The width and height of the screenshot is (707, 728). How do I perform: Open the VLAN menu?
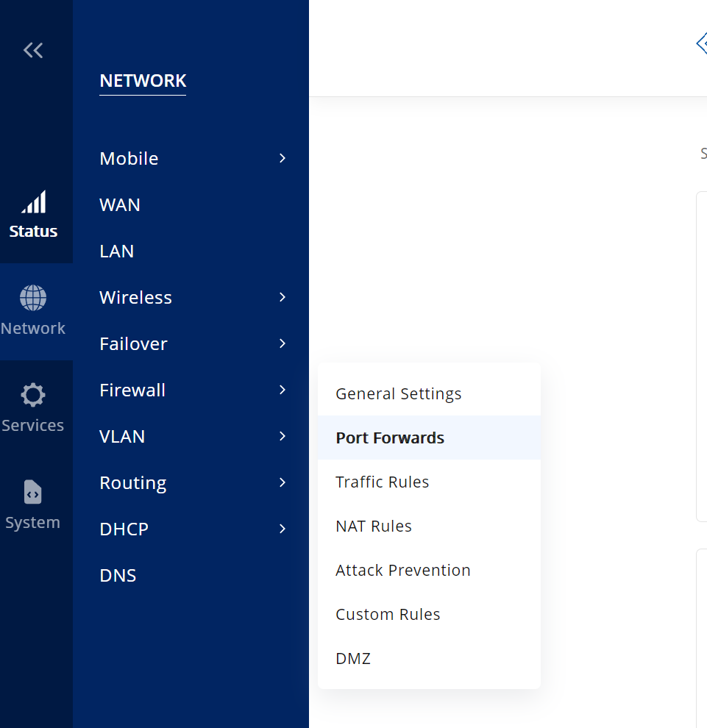click(x=122, y=436)
